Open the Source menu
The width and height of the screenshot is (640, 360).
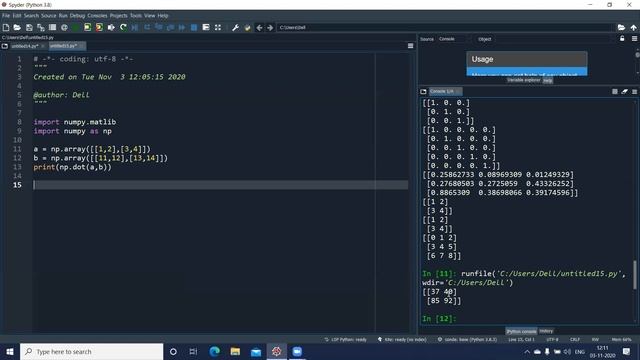(49, 16)
